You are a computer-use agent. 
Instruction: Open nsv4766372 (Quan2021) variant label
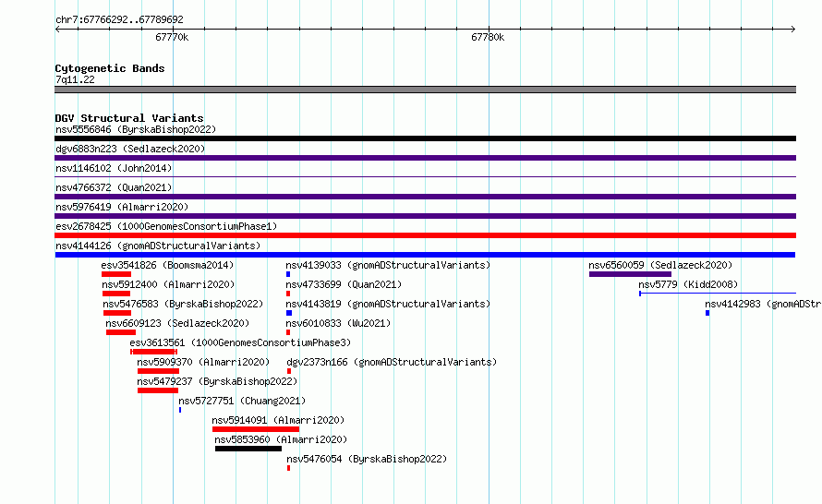[x=114, y=187]
